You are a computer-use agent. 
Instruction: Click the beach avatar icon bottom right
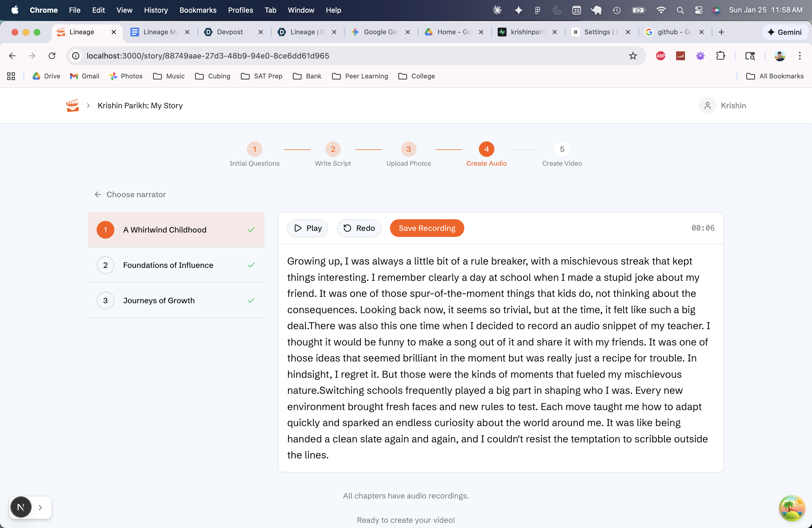tap(792, 508)
